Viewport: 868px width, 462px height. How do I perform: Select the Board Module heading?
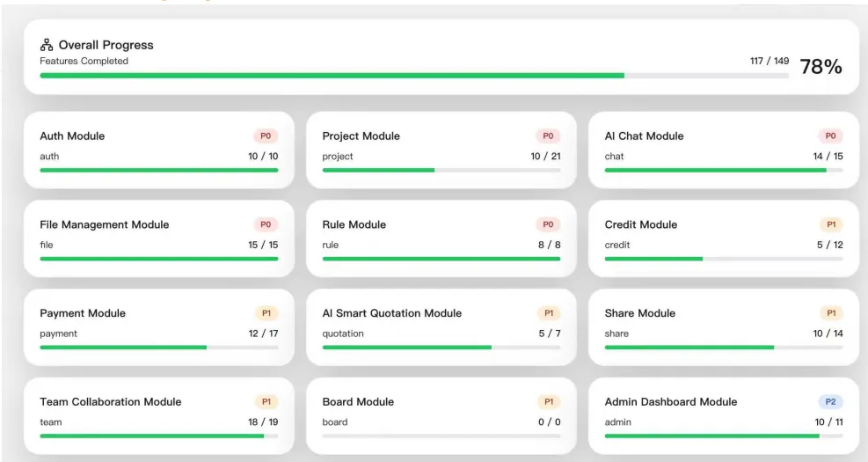click(x=358, y=402)
